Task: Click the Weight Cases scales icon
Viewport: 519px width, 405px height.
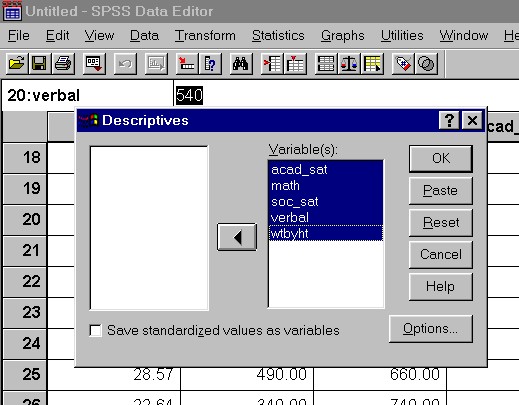Action: 349,63
